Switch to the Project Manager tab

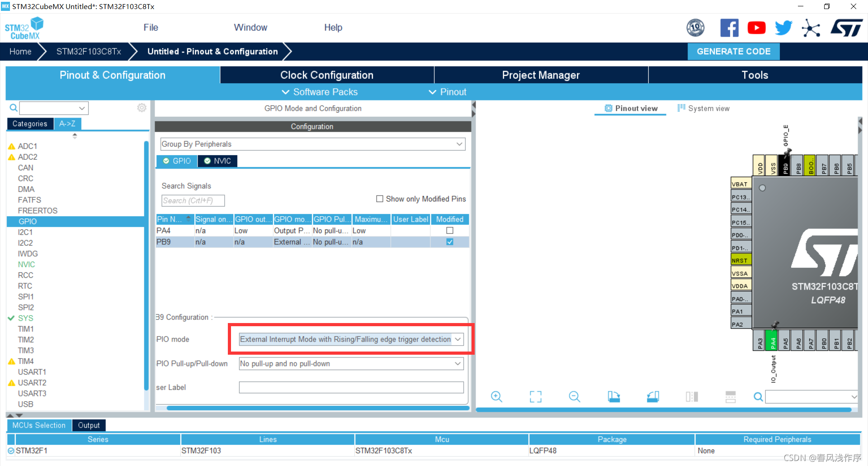[x=541, y=75]
